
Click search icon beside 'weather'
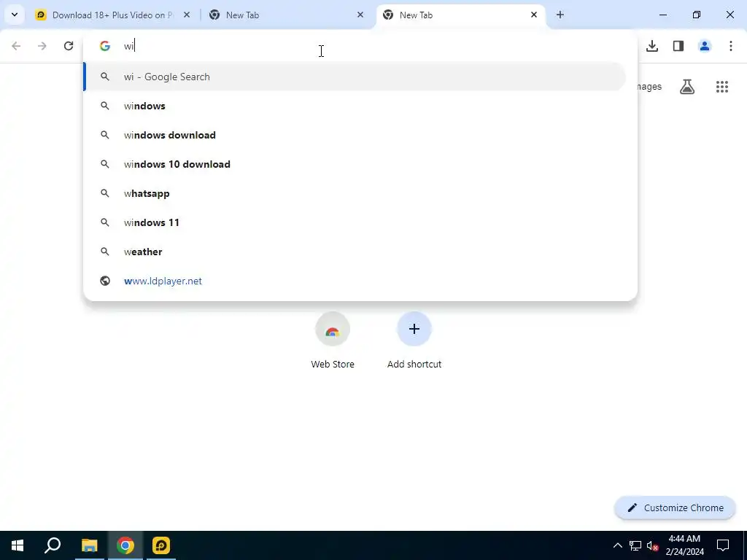pos(105,252)
